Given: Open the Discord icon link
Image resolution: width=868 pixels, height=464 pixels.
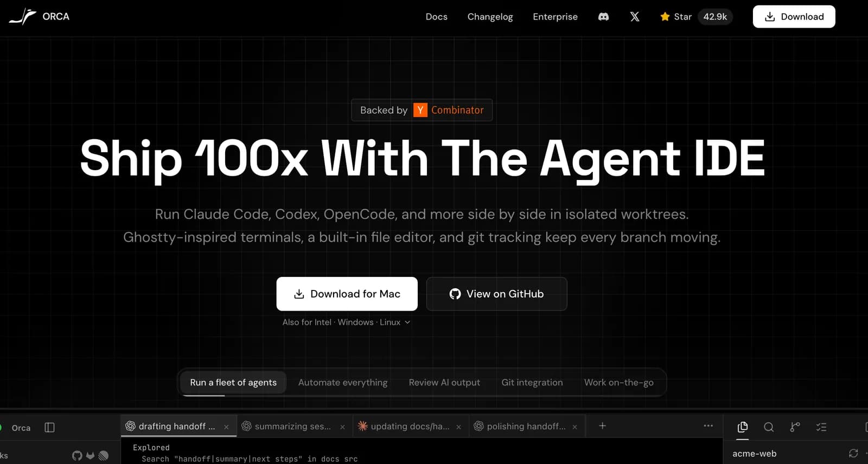Looking at the screenshot, I should point(603,17).
